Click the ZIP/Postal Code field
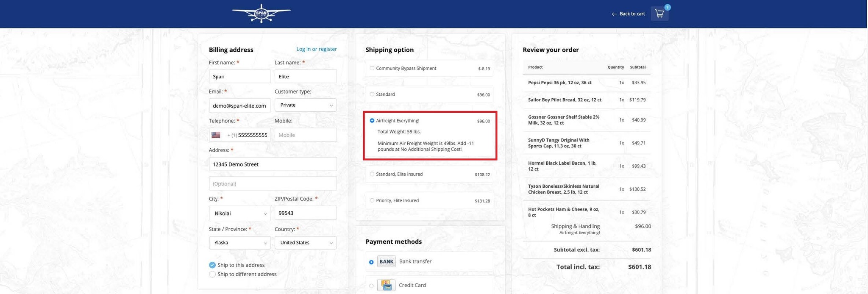The height and width of the screenshot is (294, 868). 305,213
